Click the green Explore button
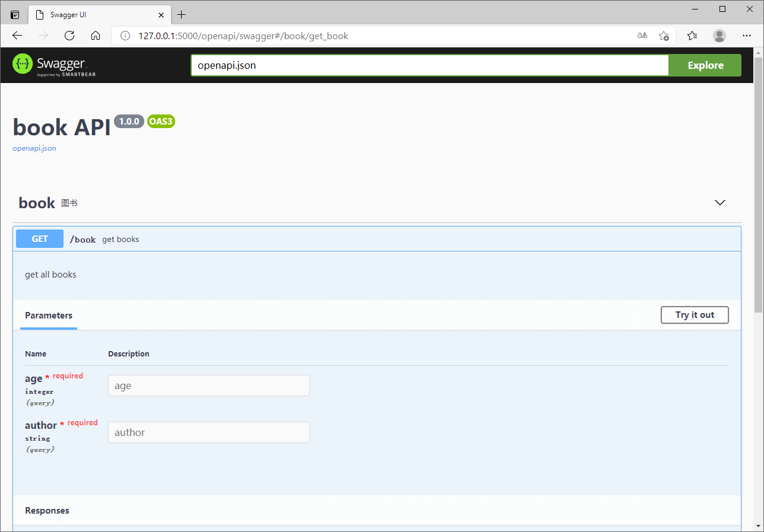 (705, 65)
